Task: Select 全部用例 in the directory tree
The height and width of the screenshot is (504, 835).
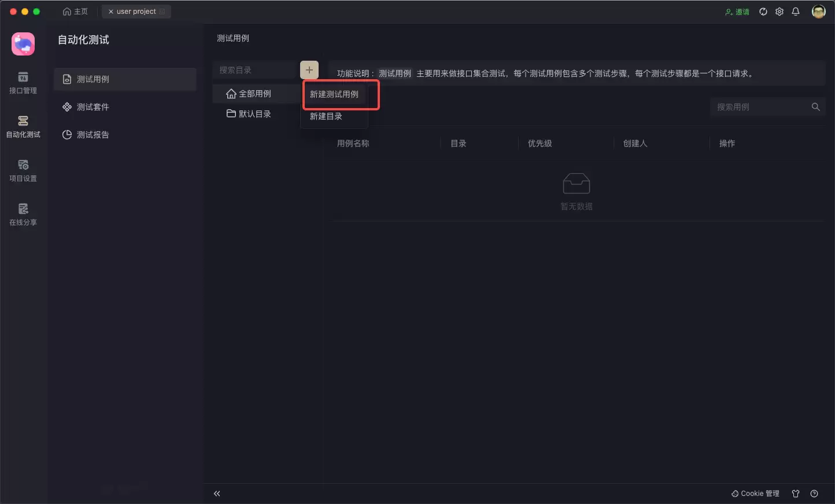Action: (254, 94)
